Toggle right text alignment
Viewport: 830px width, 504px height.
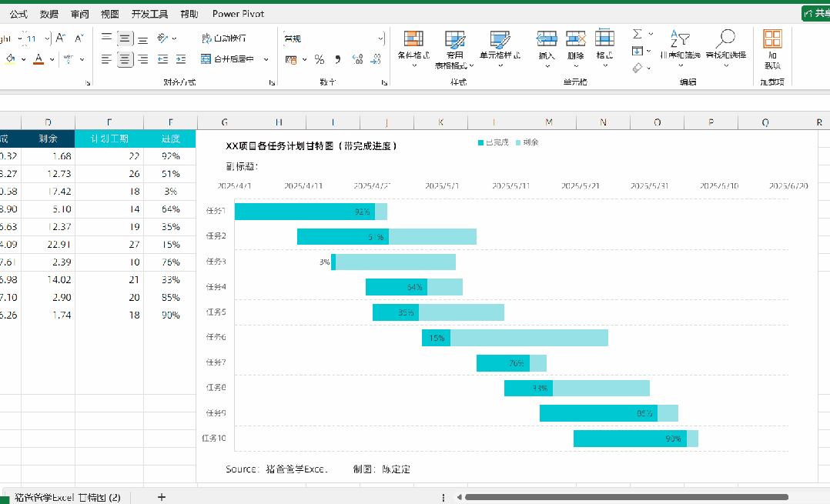tap(143, 59)
